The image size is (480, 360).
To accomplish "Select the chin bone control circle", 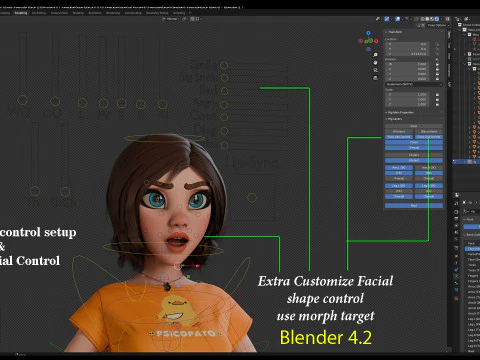I will click(x=178, y=266).
